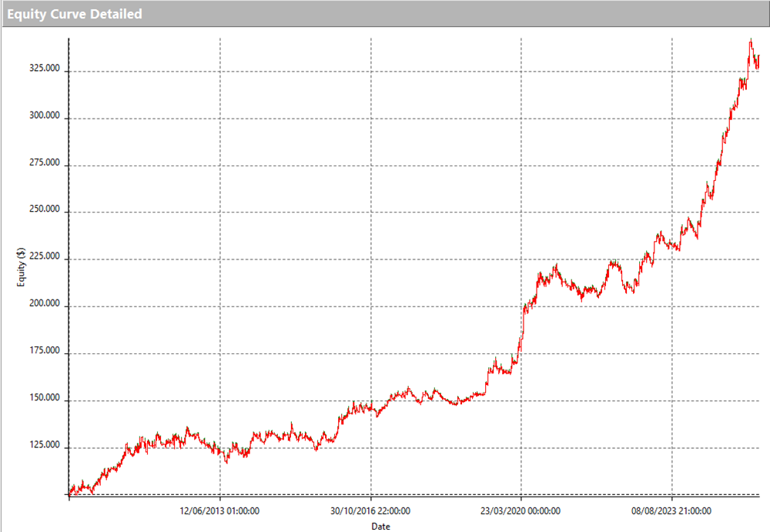Click the 300.000 y-axis label

pos(43,119)
